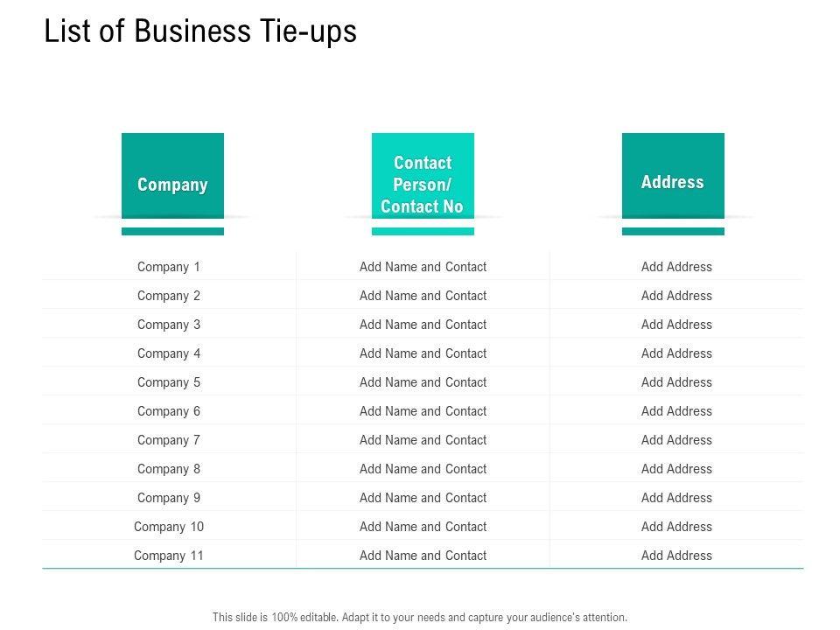Click the Company 1 cell

169,267
